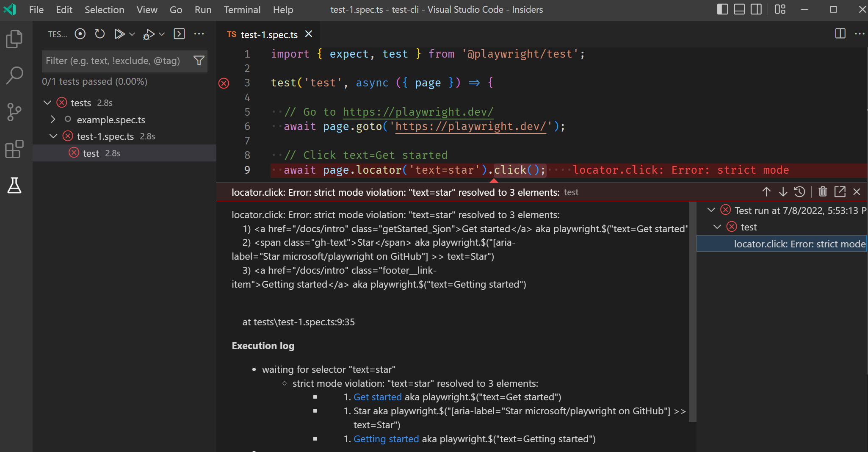868x452 pixels.
Task: Collapse test-1.spec.ts tree node
Action: pos(53,136)
